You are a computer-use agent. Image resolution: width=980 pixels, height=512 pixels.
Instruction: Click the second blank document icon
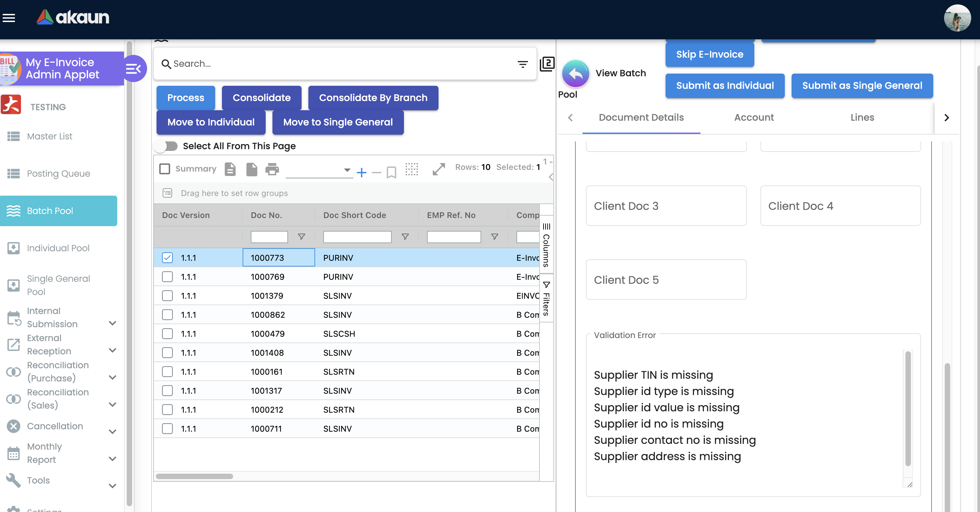[251, 169]
